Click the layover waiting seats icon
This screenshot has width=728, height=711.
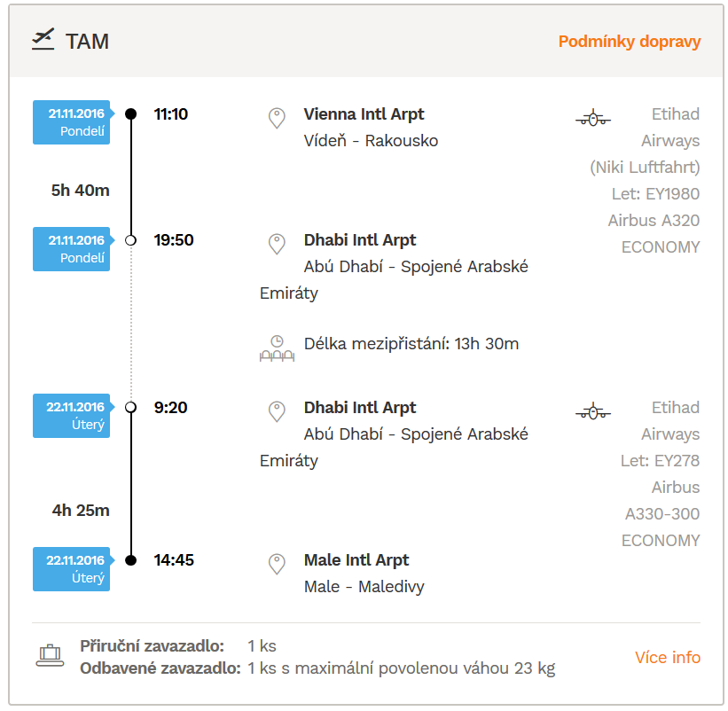pos(277,348)
